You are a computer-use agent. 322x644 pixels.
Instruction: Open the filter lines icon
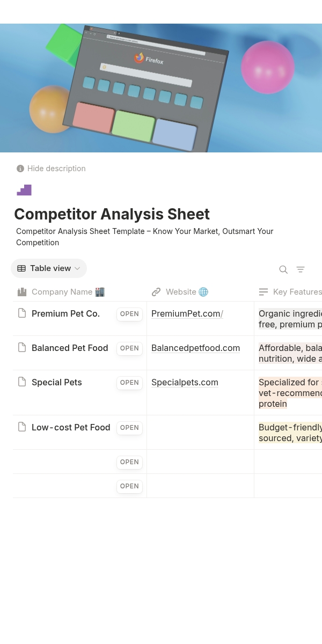tap(301, 269)
